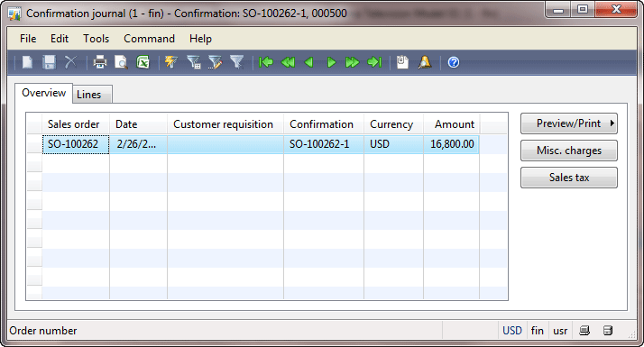Click the Currency column header
The width and height of the screenshot is (644, 347).
393,124
